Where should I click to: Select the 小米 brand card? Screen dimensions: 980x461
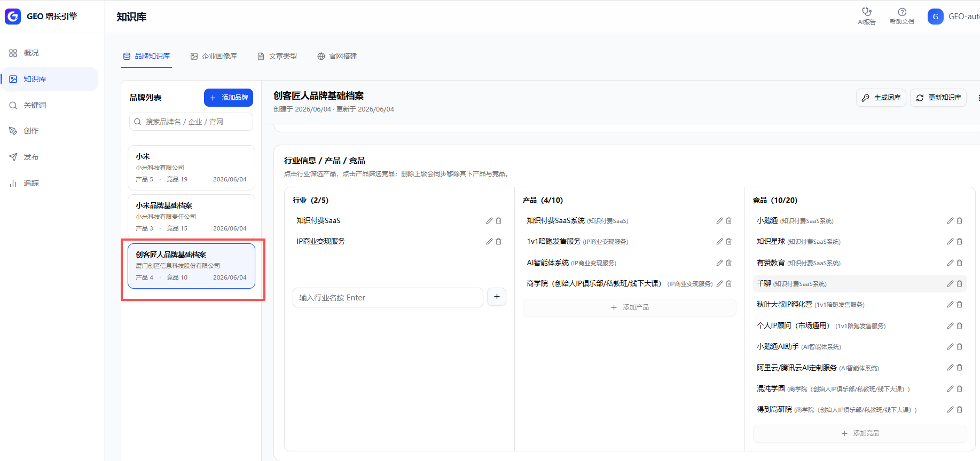191,168
